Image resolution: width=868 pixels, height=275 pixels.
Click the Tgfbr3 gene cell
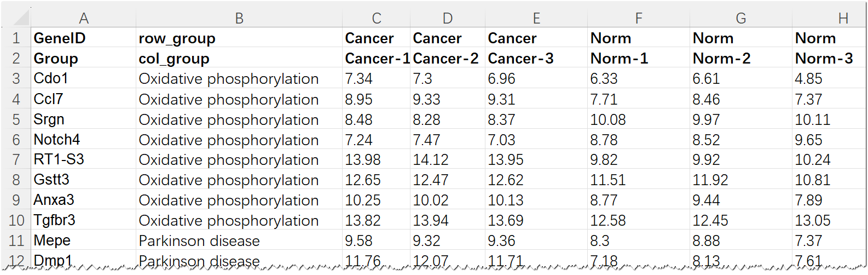pos(83,220)
